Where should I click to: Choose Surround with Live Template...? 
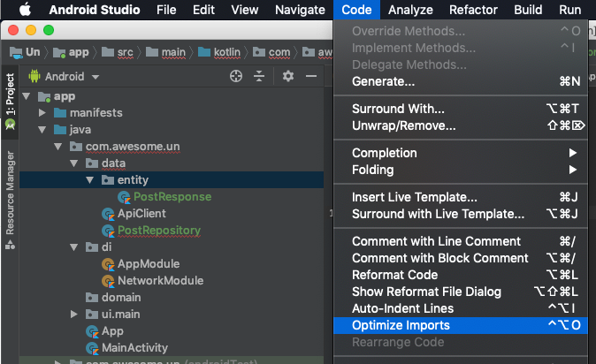(x=461, y=214)
